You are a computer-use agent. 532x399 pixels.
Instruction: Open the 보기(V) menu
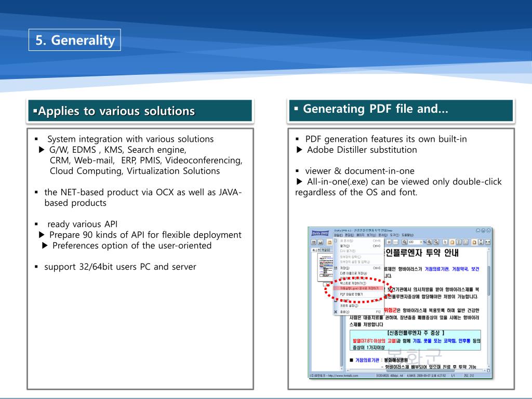[x=371, y=235]
